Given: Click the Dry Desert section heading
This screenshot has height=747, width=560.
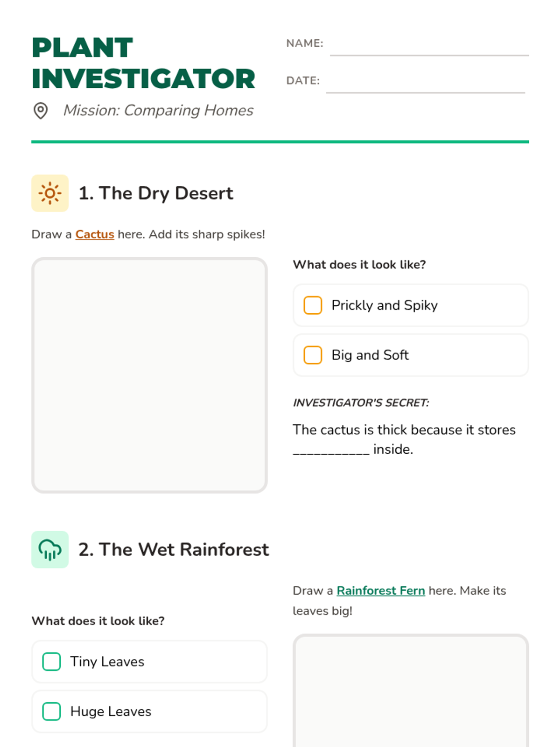Looking at the screenshot, I should [156, 193].
